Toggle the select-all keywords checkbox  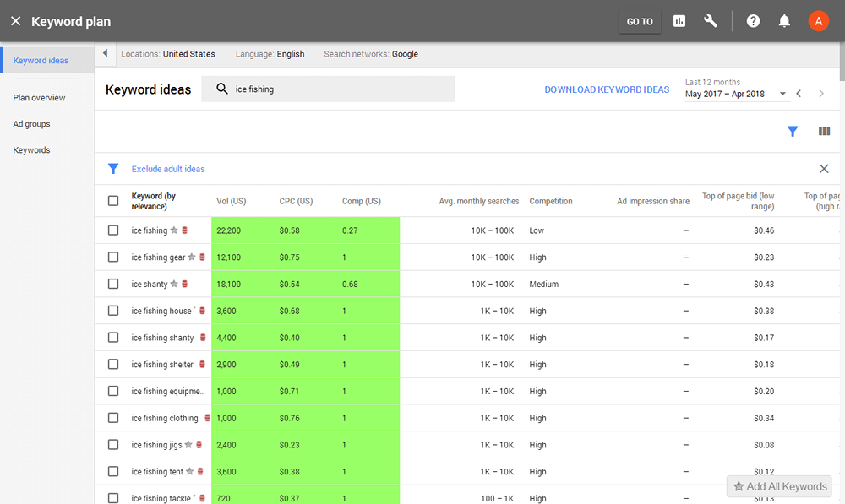pos(113,201)
